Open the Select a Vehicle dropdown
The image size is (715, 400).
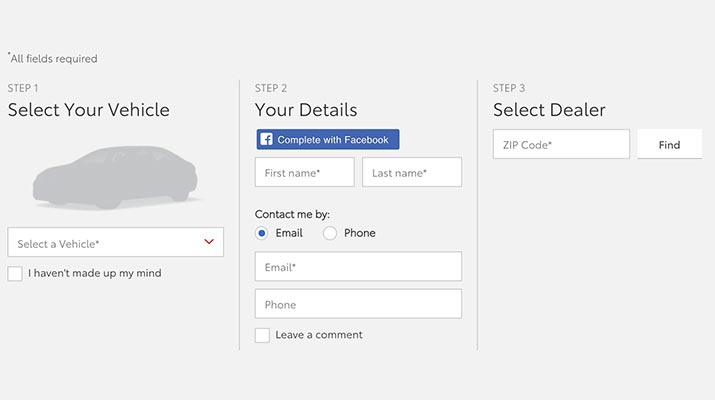click(x=116, y=242)
